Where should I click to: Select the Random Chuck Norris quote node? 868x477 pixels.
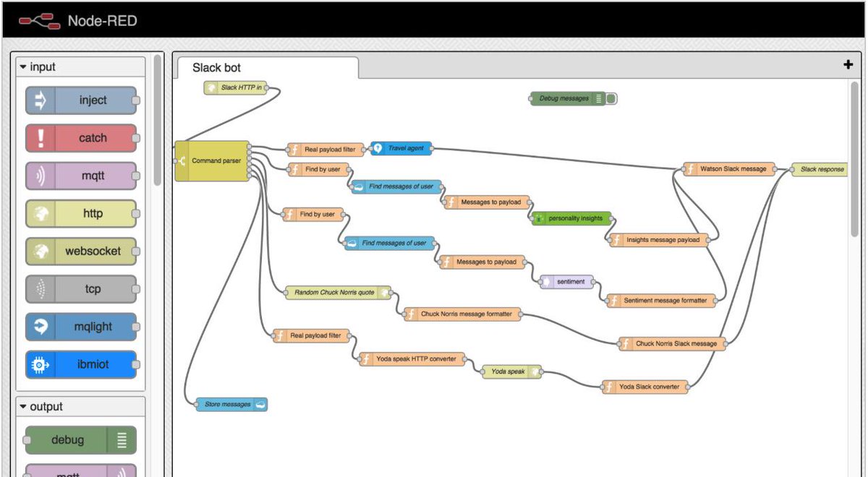pos(338,293)
